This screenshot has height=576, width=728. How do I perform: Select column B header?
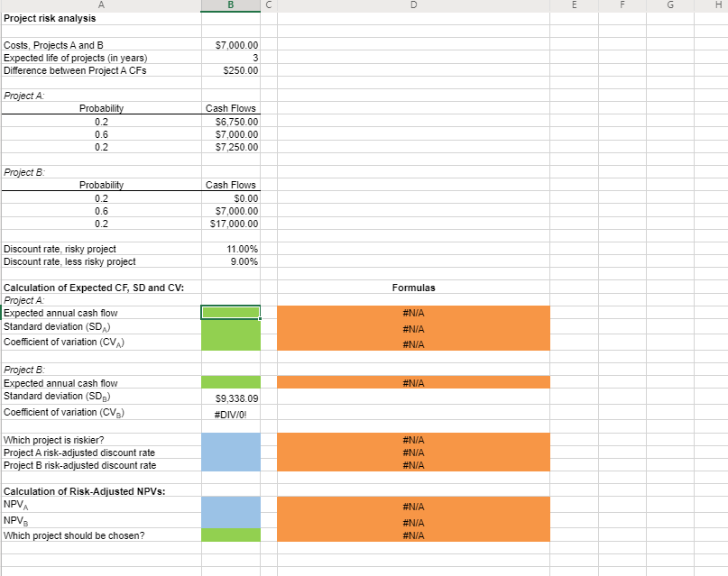pyautogui.click(x=231, y=5)
